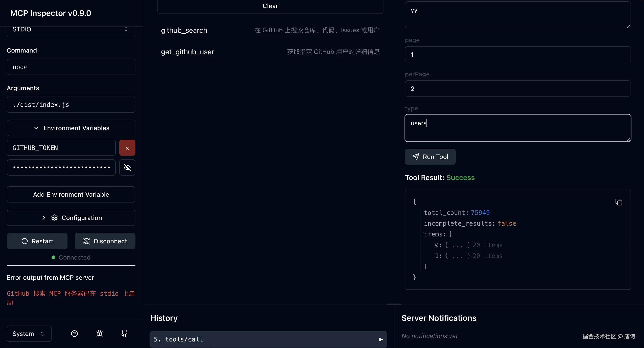The height and width of the screenshot is (348, 644).
Task: Toggle token value visibility eye icon
Action: coord(127,167)
